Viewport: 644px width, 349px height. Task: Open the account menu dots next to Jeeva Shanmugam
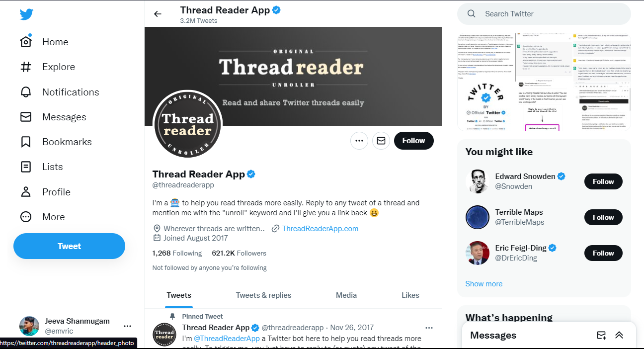pos(128,326)
